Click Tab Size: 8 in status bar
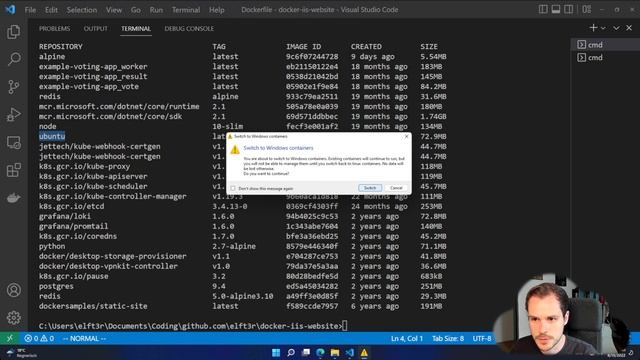 (448, 338)
